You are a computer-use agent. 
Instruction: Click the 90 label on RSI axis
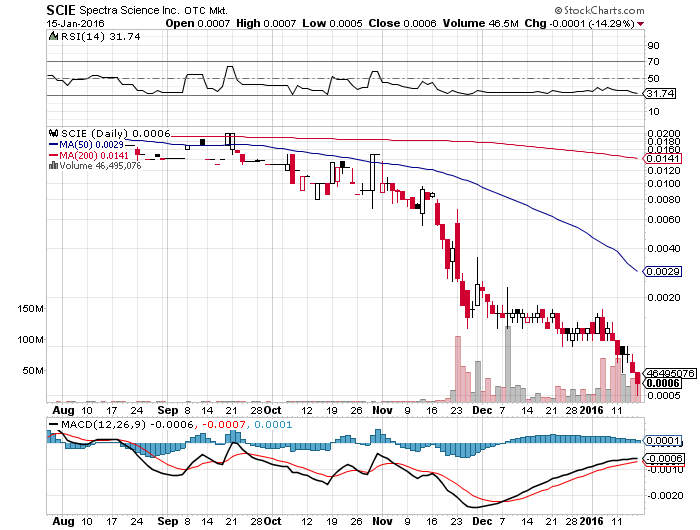pyautogui.click(x=654, y=46)
